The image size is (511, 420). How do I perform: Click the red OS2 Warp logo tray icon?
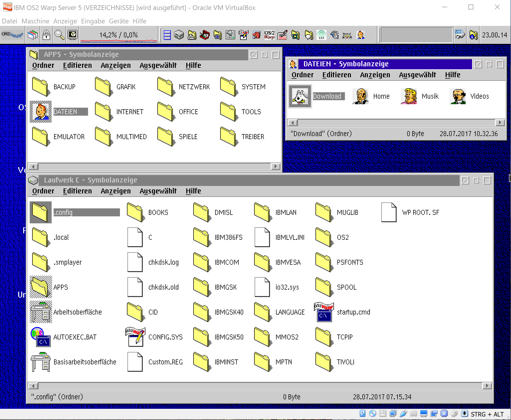tap(269, 35)
